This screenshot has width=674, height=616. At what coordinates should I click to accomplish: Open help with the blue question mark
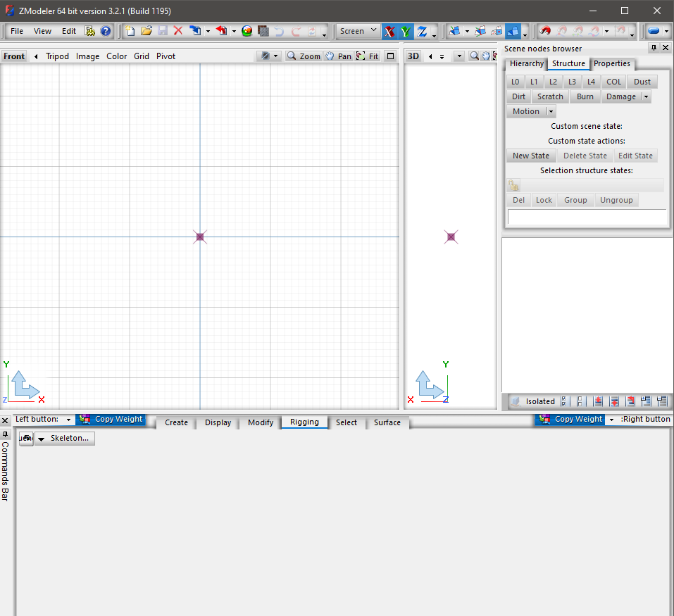pyautogui.click(x=106, y=31)
